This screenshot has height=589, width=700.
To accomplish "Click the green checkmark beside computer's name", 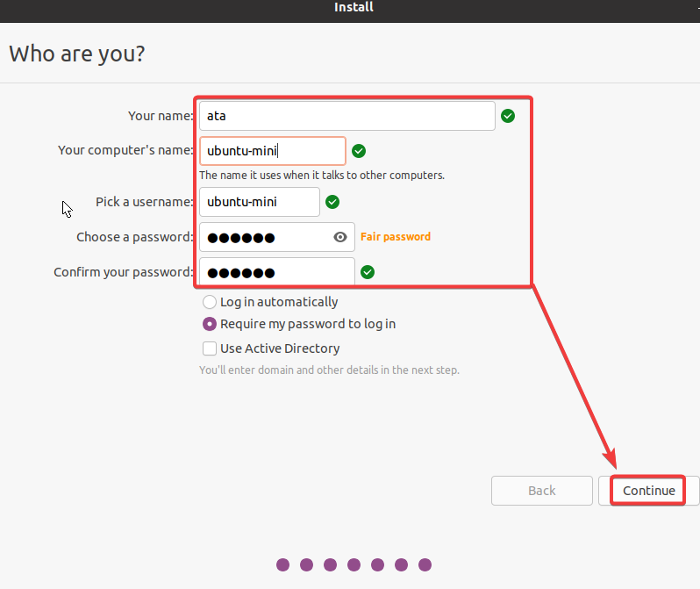I will (359, 151).
